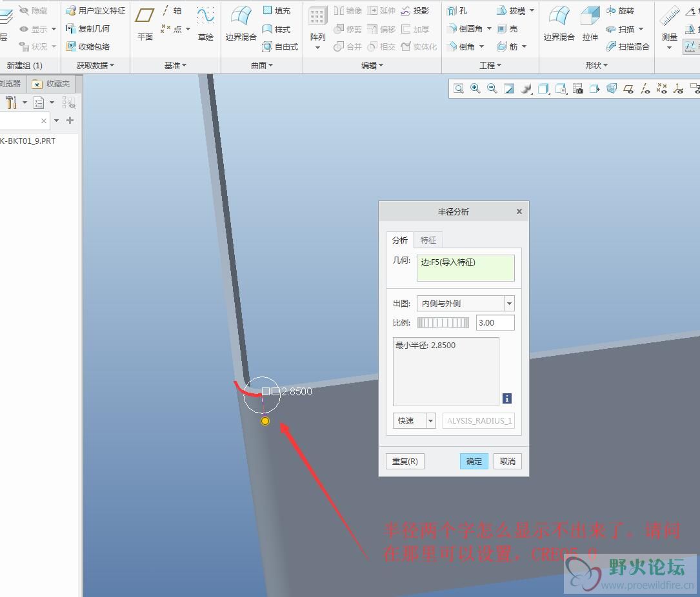Viewport: 700px width, 597px height.
Task: Click the Repaint view icon
Action: (509, 88)
